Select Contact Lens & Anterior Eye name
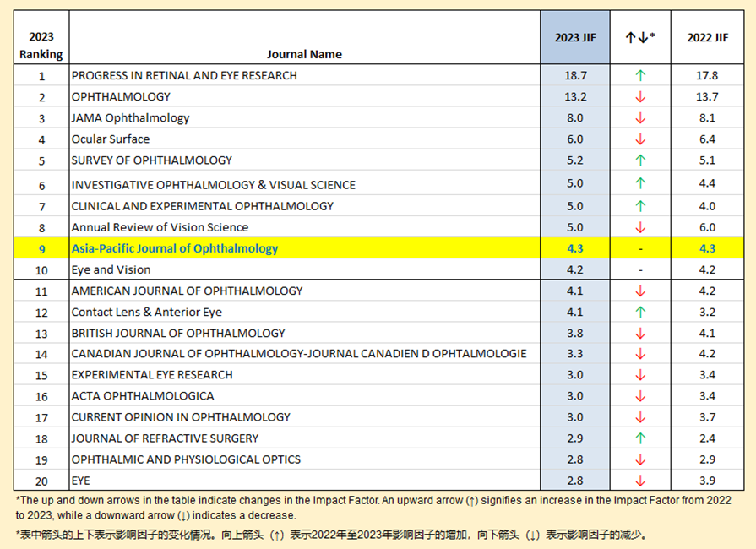Viewport: 756px width, 549px height. [147, 313]
